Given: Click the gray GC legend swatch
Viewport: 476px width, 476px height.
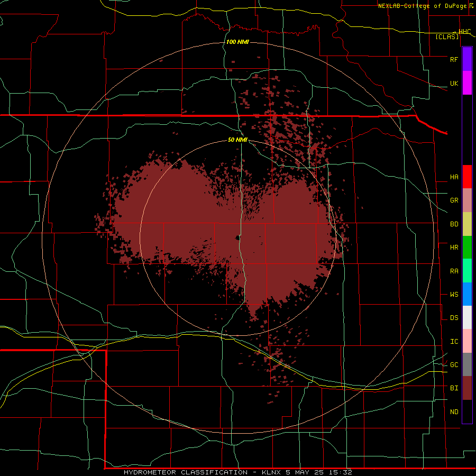Looking at the screenshot, I should coord(467,364).
